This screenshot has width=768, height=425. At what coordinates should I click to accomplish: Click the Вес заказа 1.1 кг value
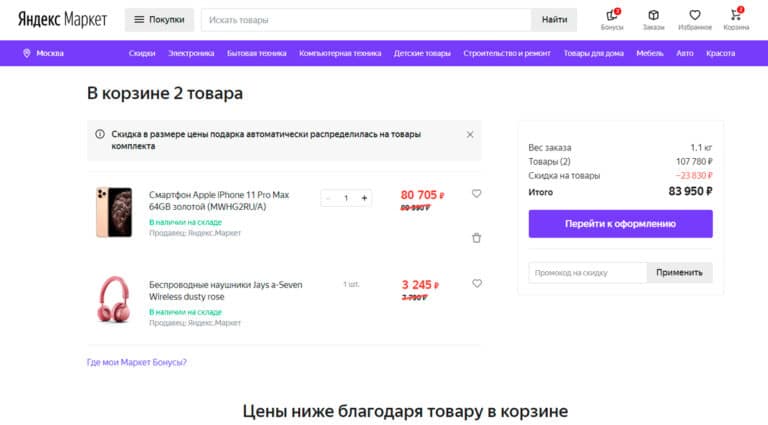point(701,147)
